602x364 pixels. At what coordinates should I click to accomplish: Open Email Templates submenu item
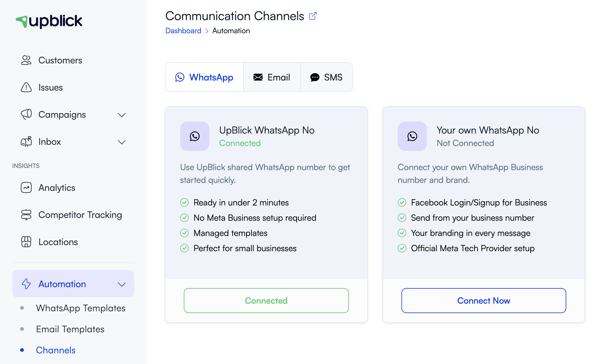coord(70,329)
